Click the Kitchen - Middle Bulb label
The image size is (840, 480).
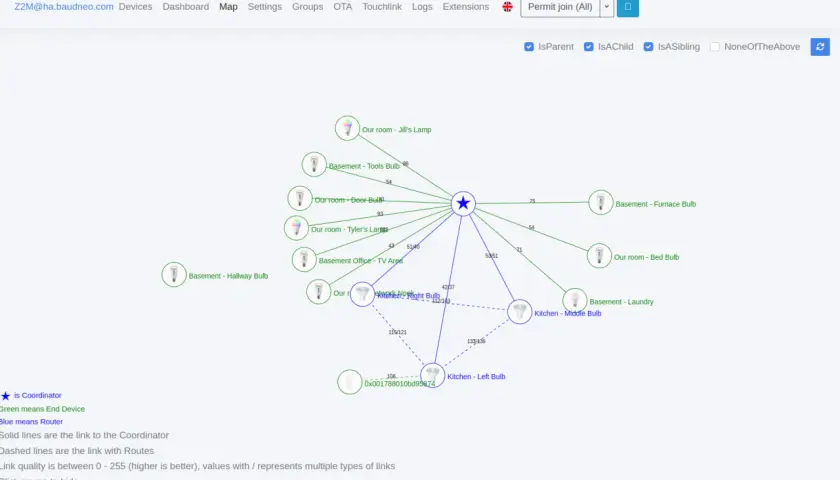tap(568, 313)
